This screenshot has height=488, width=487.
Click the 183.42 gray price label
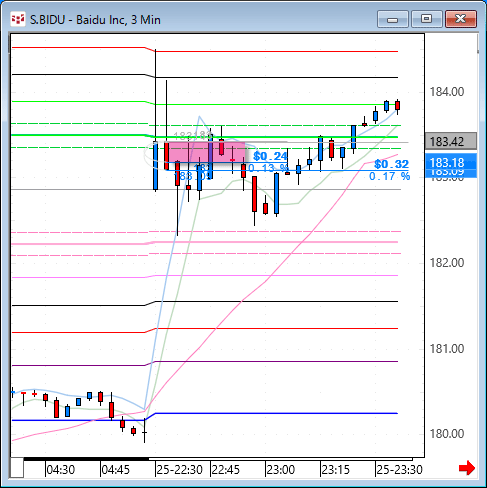(x=451, y=141)
